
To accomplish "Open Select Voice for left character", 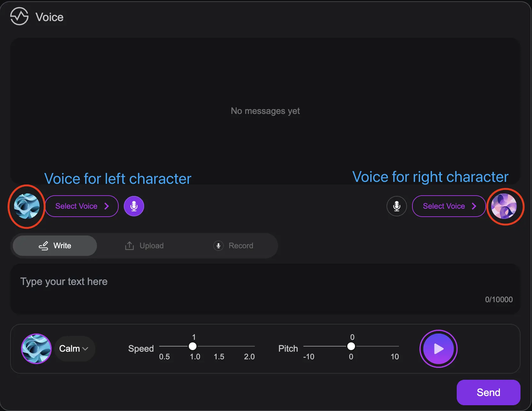I will pyautogui.click(x=82, y=206).
